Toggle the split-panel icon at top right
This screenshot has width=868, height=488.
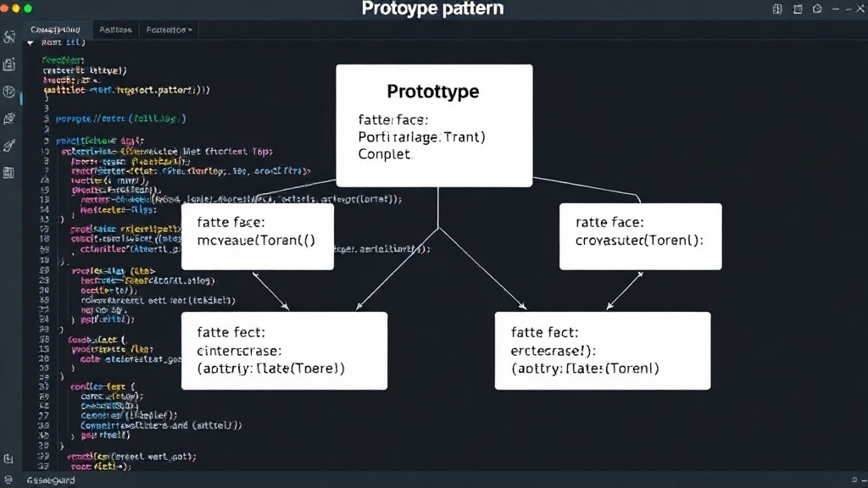point(777,8)
